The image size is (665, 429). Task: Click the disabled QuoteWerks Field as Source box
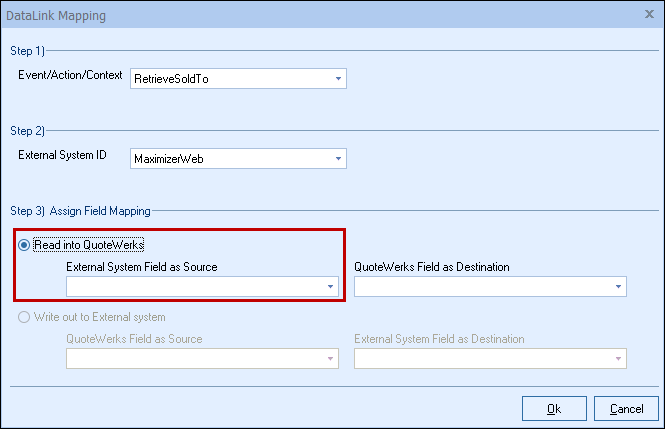pyautogui.click(x=195, y=359)
